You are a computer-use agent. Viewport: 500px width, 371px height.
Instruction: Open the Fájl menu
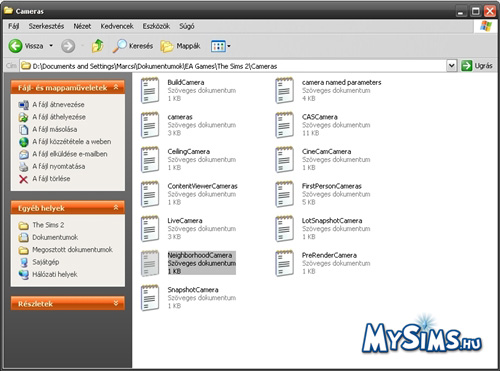click(14, 26)
